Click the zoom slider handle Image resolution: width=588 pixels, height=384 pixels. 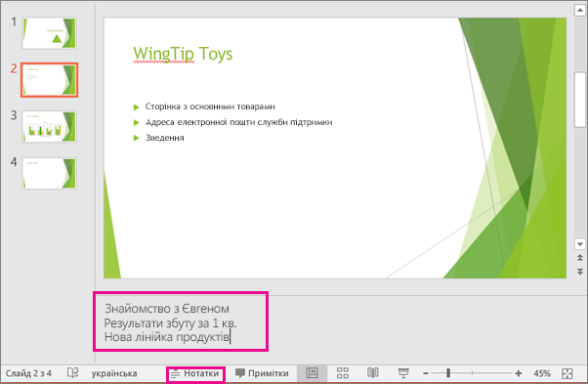(448, 373)
